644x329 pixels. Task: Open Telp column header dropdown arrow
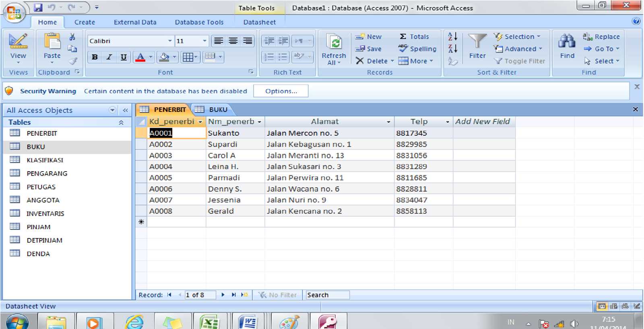click(447, 122)
